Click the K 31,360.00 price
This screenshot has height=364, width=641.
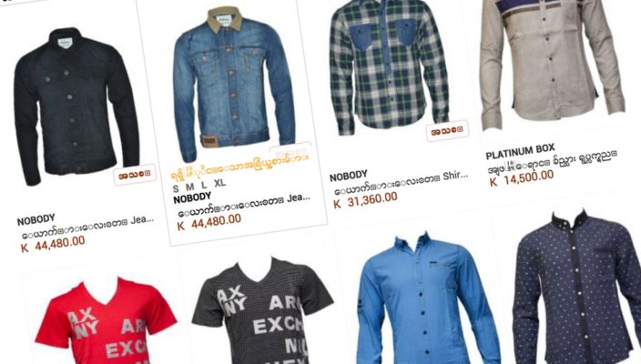365,200
